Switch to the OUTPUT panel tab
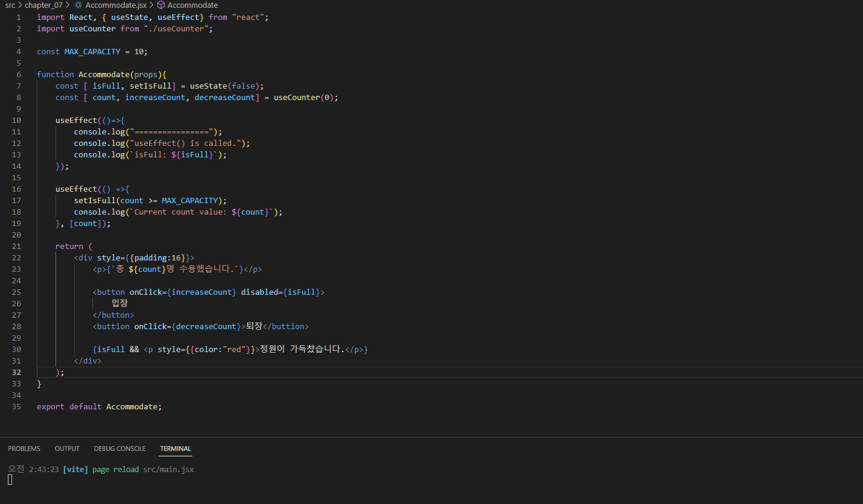 click(67, 449)
